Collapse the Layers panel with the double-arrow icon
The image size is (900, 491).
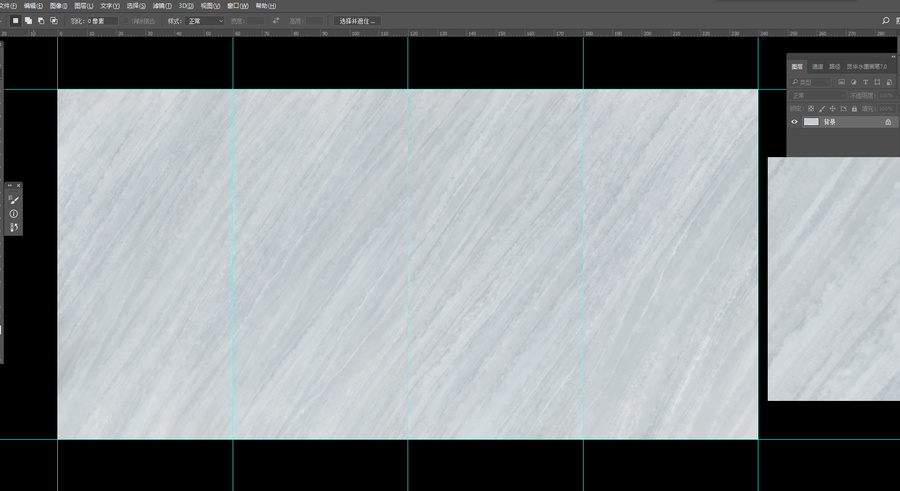tap(893, 57)
